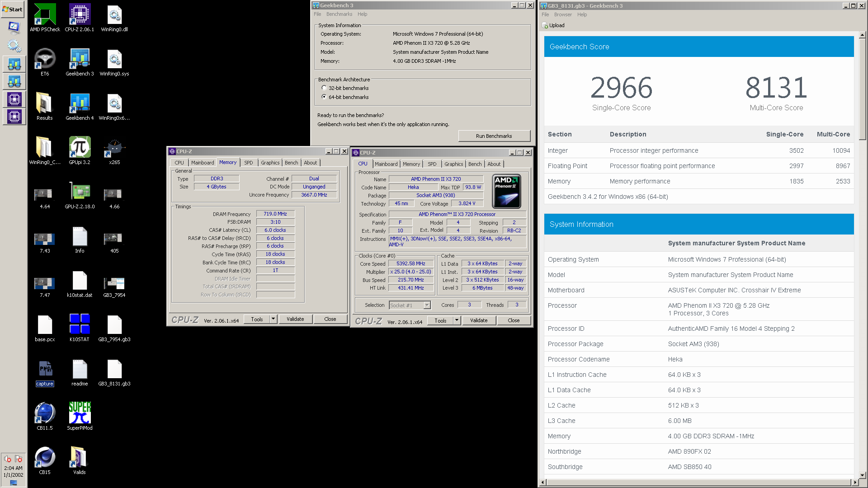The width and height of the screenshot is (868, 488).
Task: Open the Info text file
Action: [80, 239]
